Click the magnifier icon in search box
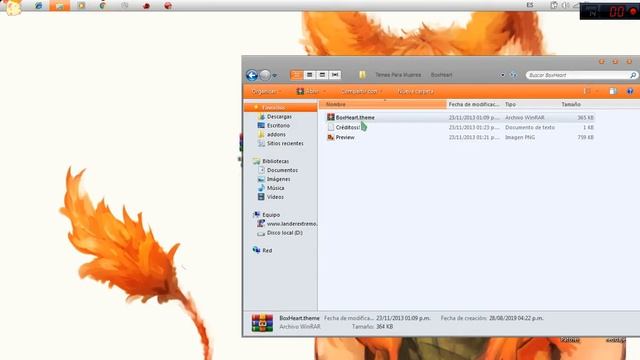Image resolution: width=640 pixels, height=360 pixels. 633,75
